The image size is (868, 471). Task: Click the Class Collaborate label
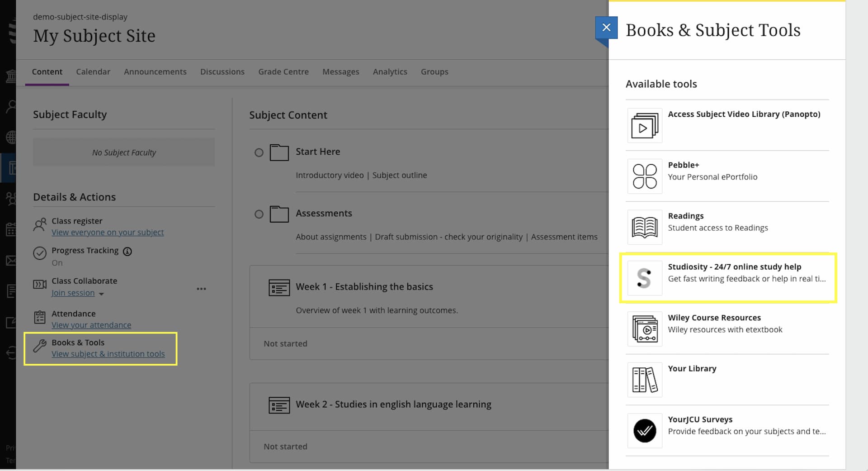click(84, 281)
